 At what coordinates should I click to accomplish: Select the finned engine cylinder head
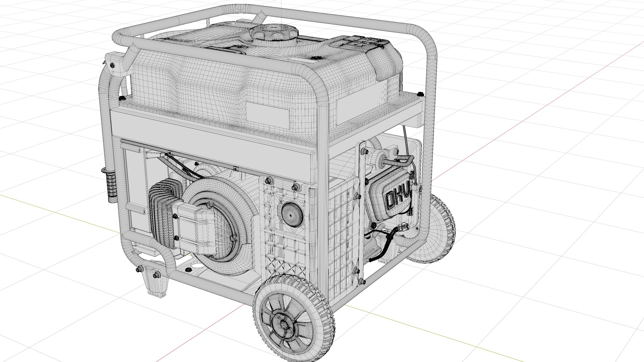coord(167,215)
